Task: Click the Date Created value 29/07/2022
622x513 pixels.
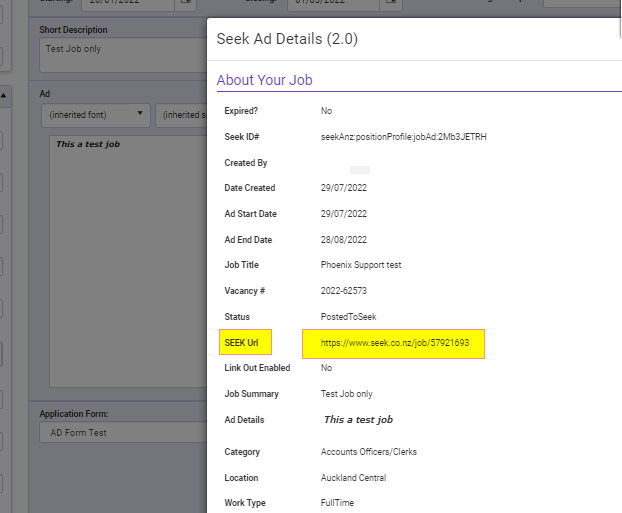Action: pos(344,188)
